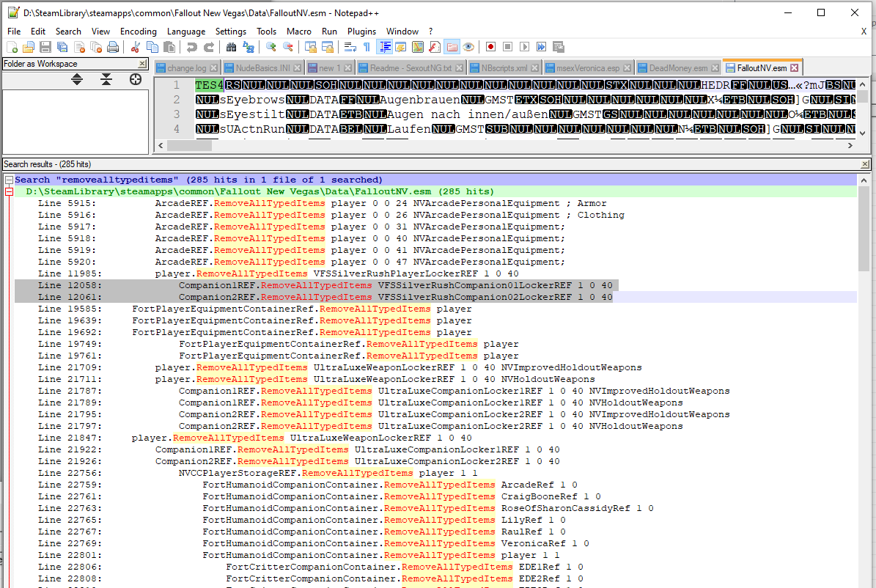Close the msexVeronica.esp tab

pos(627,68)
